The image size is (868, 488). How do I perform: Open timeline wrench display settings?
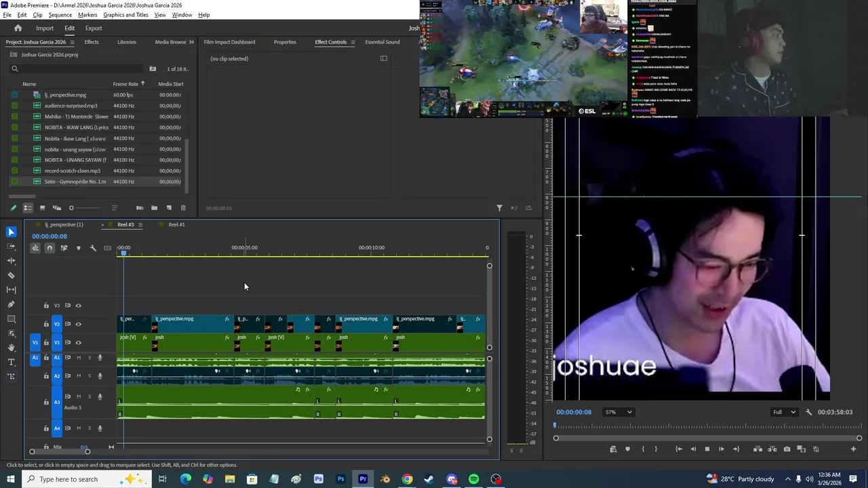(x=93, y=248)
